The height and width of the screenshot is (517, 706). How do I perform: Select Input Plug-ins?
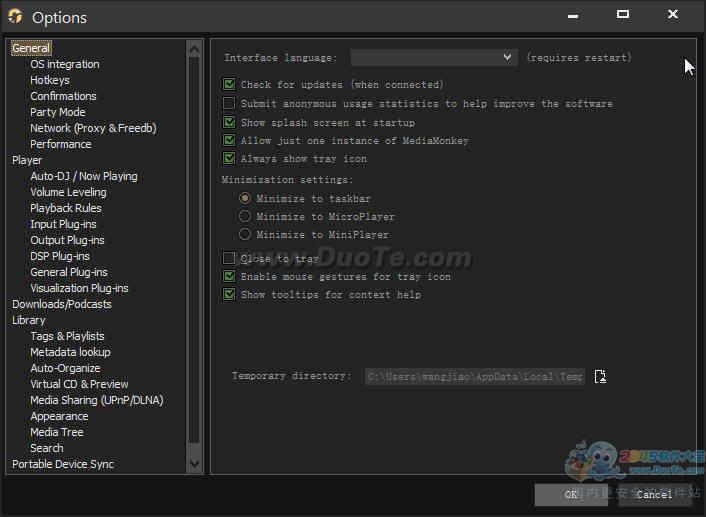[x=63, y=224]
